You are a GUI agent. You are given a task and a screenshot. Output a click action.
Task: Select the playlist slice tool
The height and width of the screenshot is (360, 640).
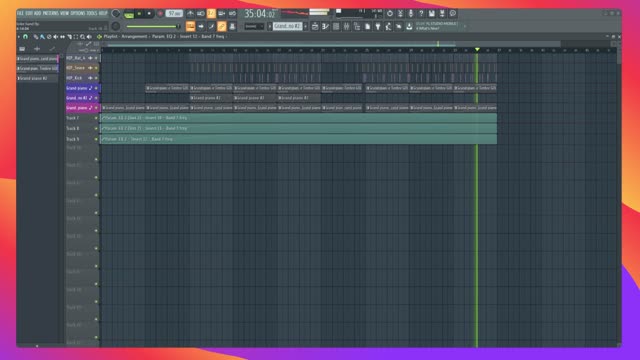pos(69,37)
